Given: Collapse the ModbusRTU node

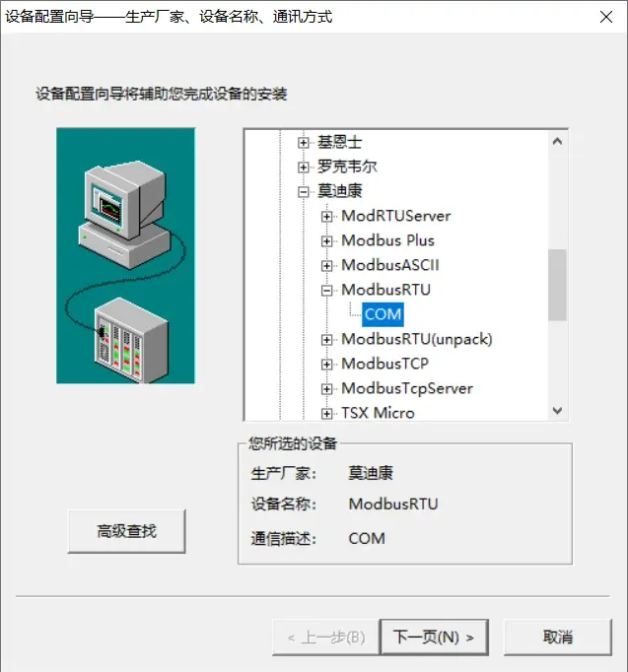Looking at the screenshot, I should [x=326, y=291].
